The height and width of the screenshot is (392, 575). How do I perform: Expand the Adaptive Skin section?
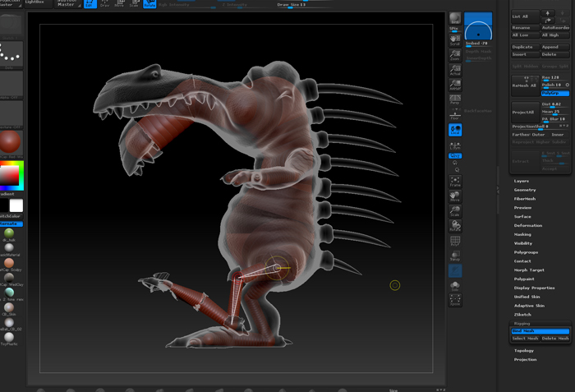click(529, 306)
